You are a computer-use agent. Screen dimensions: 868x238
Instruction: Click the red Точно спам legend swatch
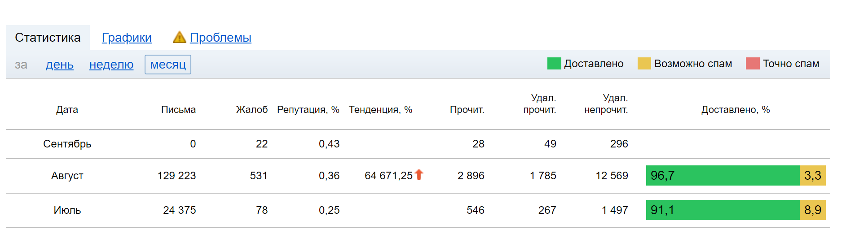pyautogui.click(x=753, y=64)
